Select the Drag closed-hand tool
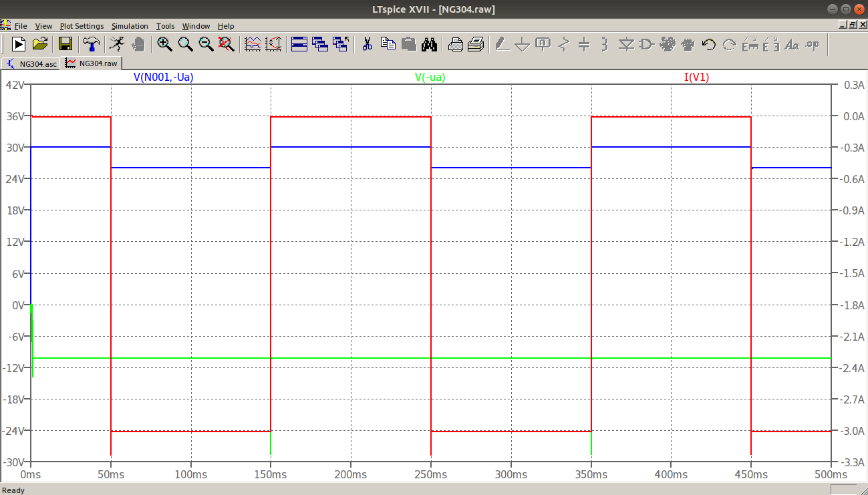 [x=688, y=44]
